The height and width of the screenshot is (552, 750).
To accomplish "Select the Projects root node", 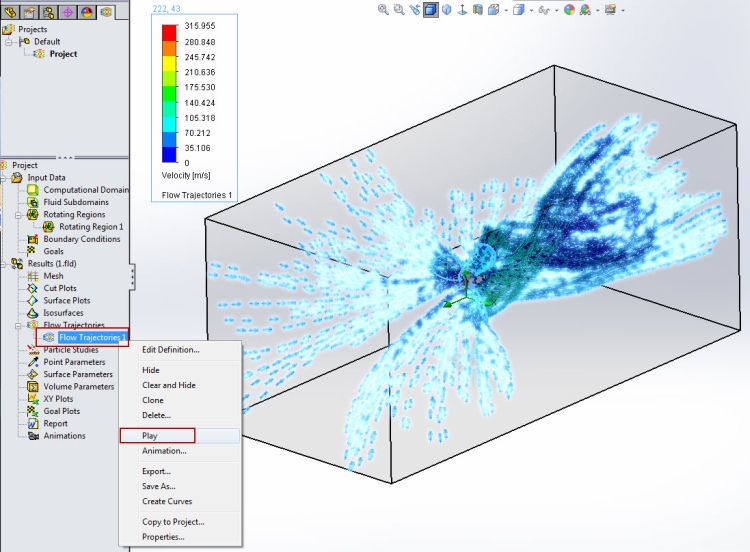I will click(x=32, y=29).
